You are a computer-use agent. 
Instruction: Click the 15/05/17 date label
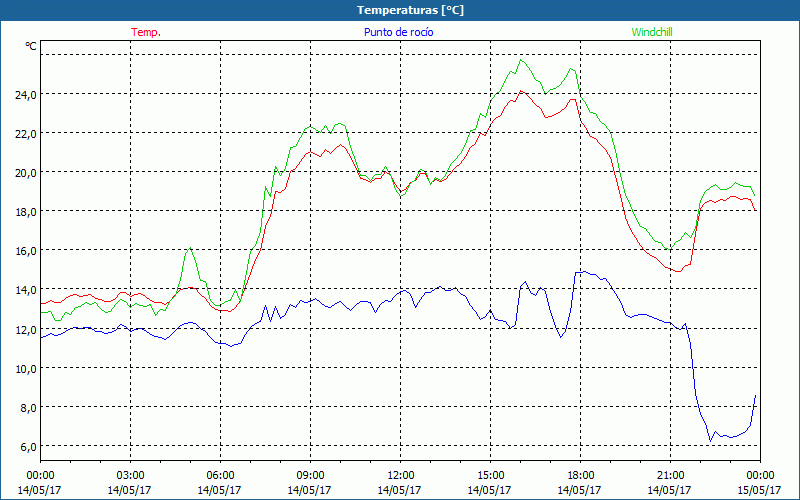759,490
